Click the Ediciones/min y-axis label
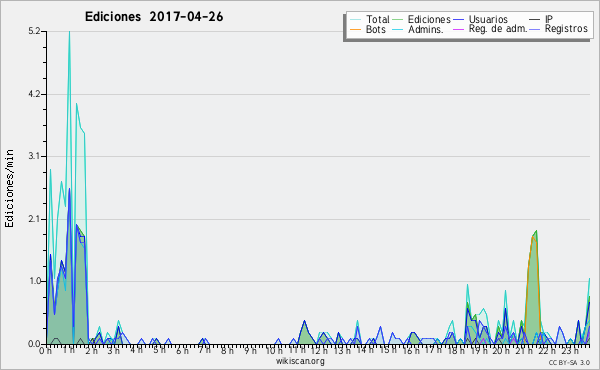The width and height of the screenshot is (600, 370). [x=9, y=188]
